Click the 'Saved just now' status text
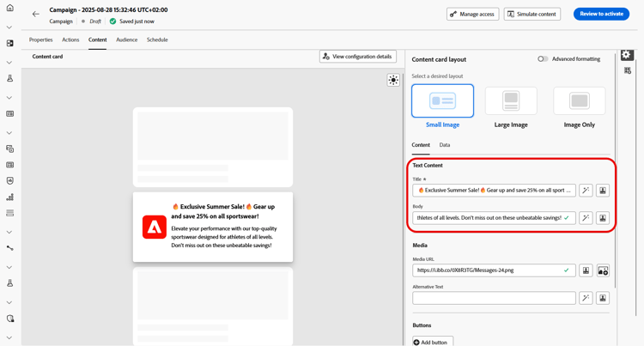 (137, 21)
